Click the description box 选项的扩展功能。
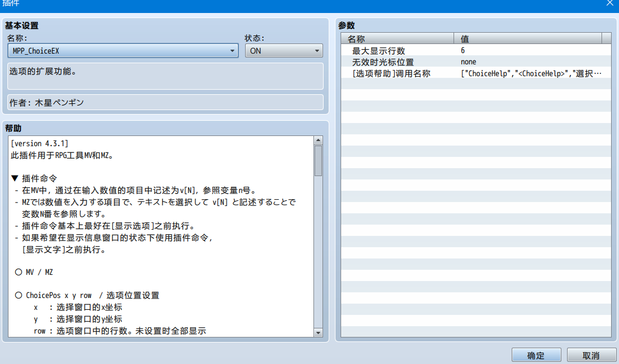Screen dimensions: 619x364 (x=165, y=76)
